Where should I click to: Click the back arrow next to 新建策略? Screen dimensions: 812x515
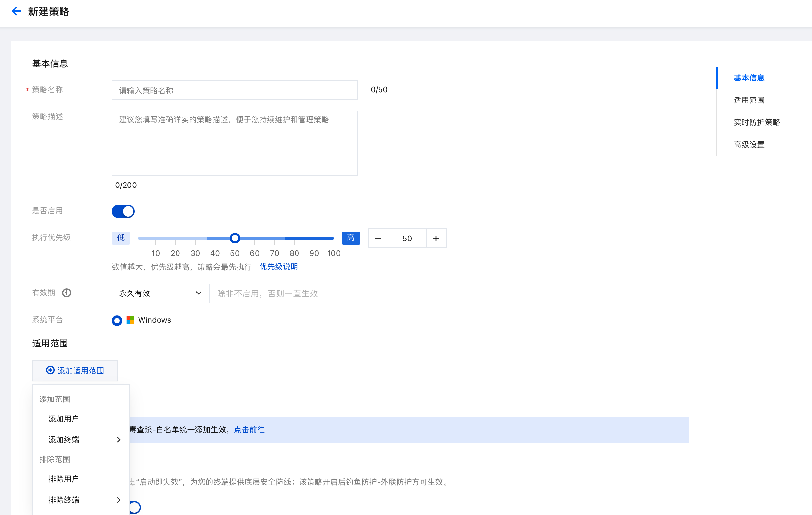[x=16, y=11]
